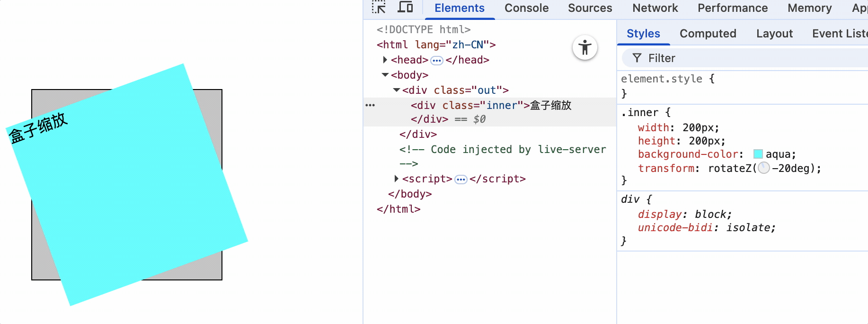
Task: Toggle the device toolbar icon
Action: pyautogui.click(x=405, y=8)
